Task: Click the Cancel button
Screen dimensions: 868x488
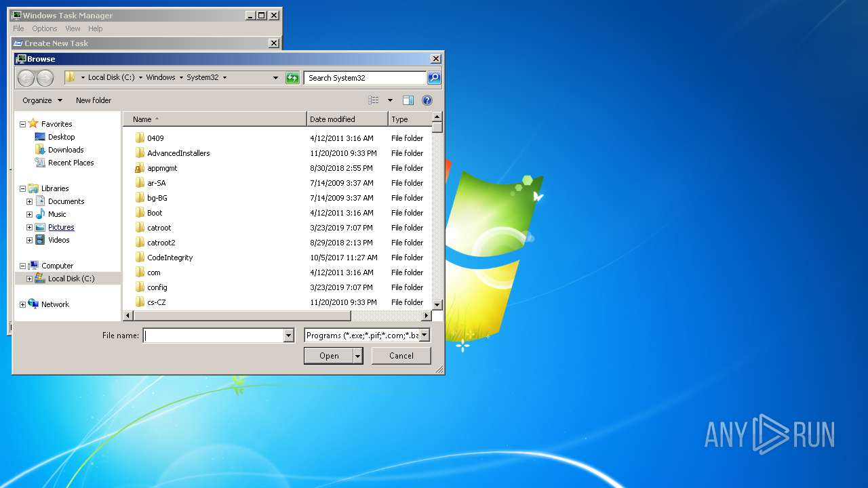Action: click(x=401, y=356)
